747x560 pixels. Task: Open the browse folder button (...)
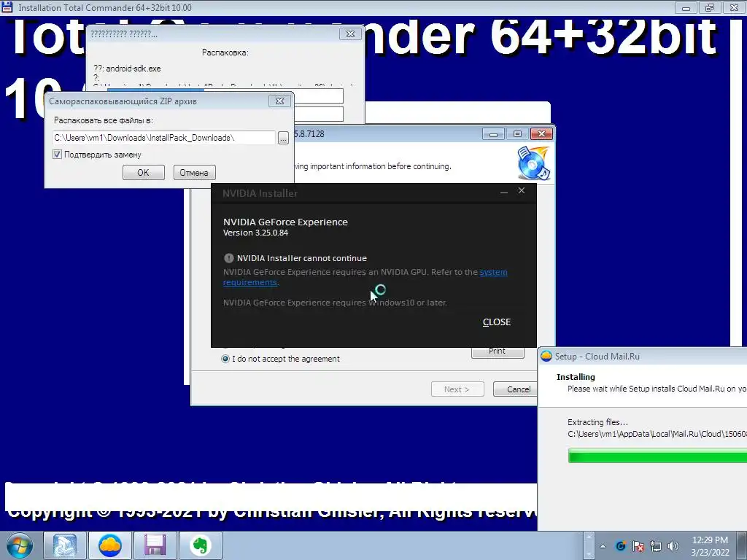pos(283,138)
